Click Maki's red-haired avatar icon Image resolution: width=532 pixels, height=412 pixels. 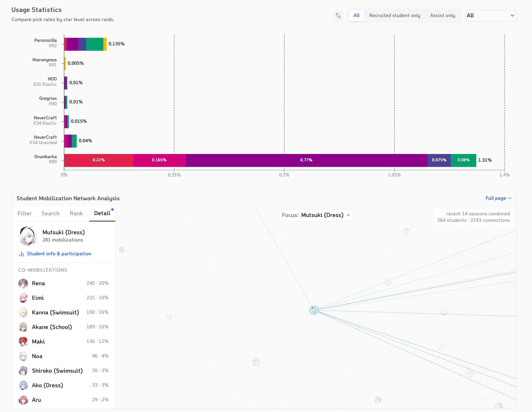point(23,342)
